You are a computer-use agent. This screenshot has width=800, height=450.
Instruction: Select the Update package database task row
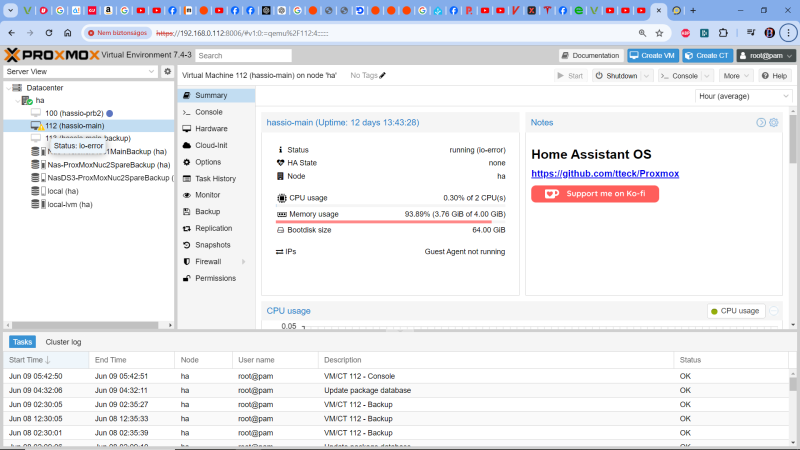pyautogui.click(x=396, y=390)
